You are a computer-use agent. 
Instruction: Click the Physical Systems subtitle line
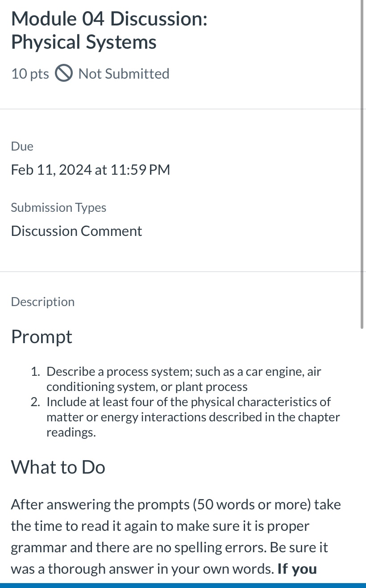pos(83,42)
